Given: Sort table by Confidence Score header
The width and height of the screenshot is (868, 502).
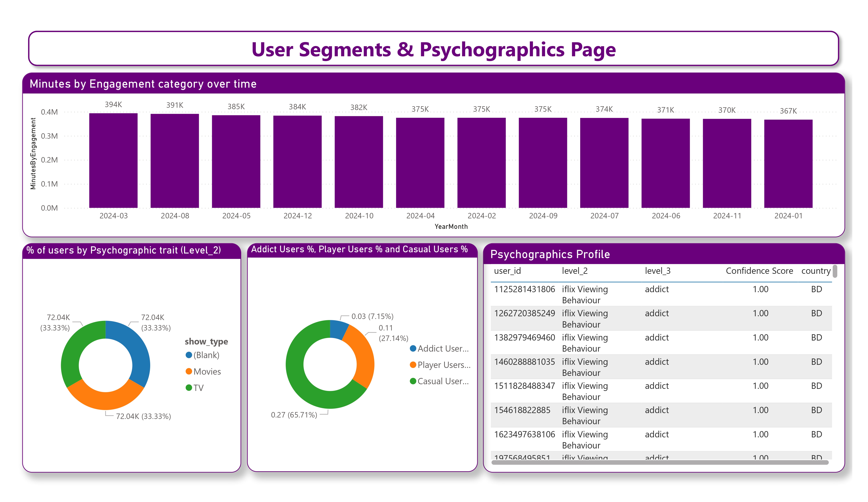Looking at the screenshot, I should coord(759,271).
